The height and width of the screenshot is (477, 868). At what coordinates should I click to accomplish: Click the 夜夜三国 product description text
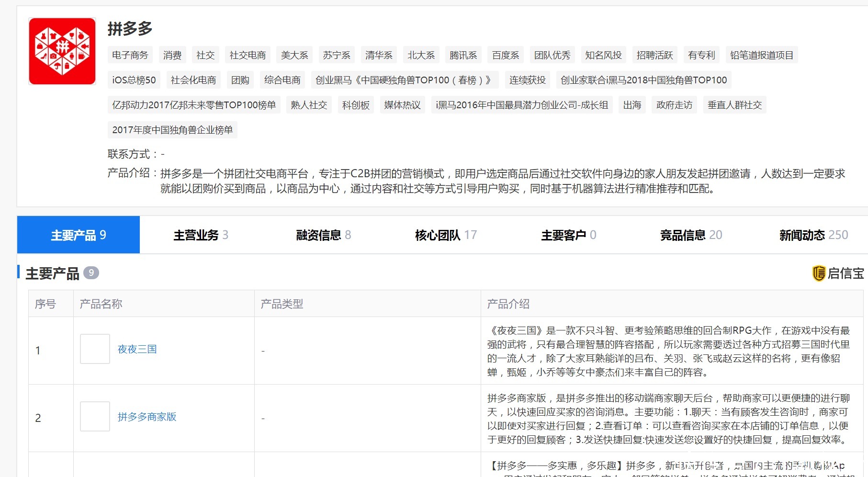(x=669, y=351)
